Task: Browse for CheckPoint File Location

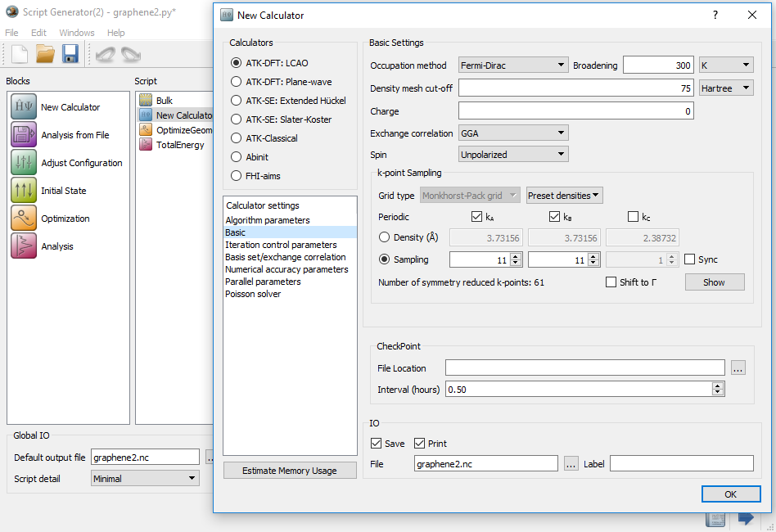Action: coord(738,367)
